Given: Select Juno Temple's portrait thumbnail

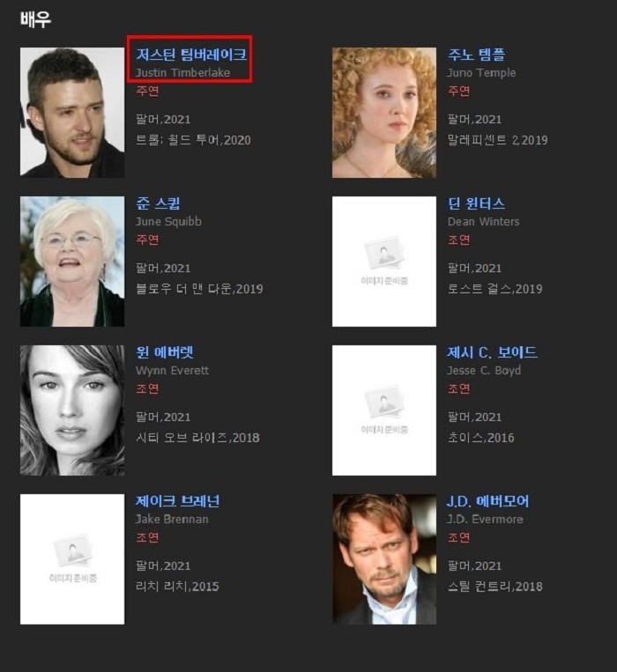Looking at the screenshot, I should [384, 112].
